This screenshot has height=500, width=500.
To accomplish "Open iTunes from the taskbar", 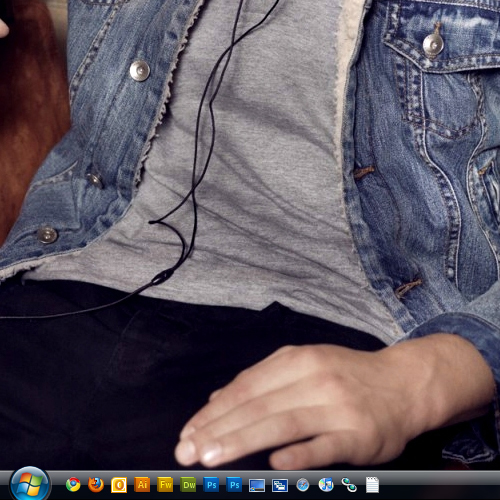I will click(326, 484).
